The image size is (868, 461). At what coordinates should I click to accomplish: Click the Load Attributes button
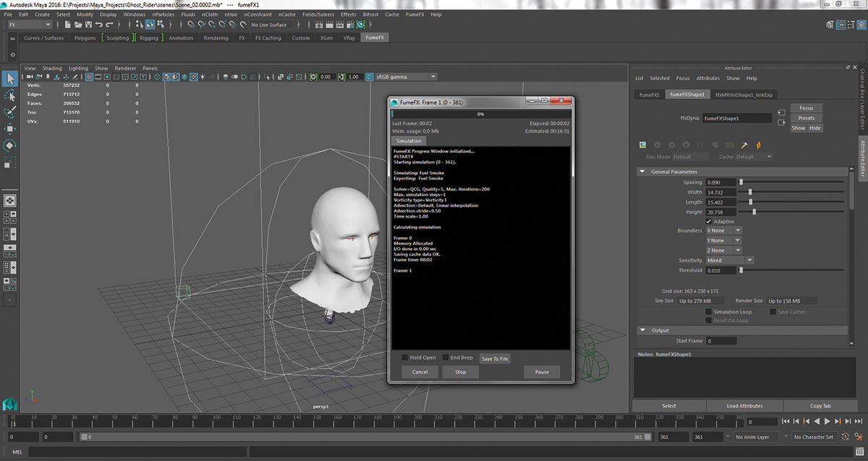[744, 406]
